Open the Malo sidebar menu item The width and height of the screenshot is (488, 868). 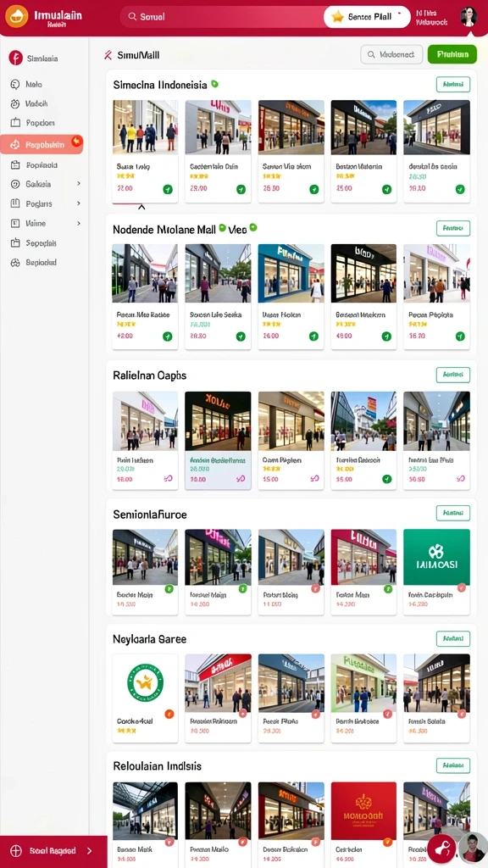(x=33, y=85)
